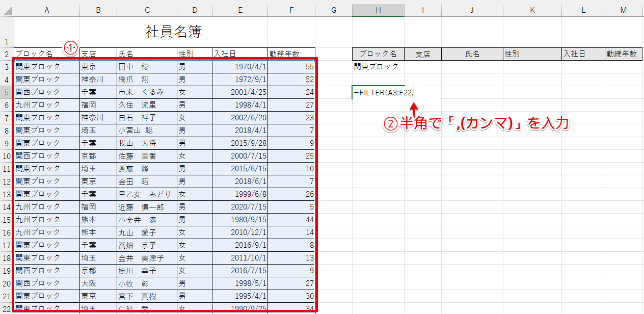The width and height of the screenshot is (644, 314).
Task: Select the date cell 2001/4/25
Action: click(239, 92)
